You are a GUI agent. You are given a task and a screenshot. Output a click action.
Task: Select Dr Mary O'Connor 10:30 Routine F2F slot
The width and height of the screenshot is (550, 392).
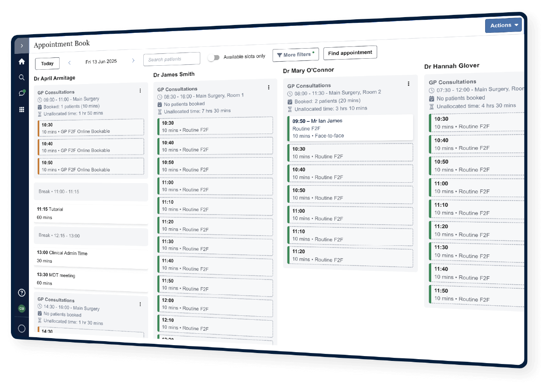pos(350,152)
